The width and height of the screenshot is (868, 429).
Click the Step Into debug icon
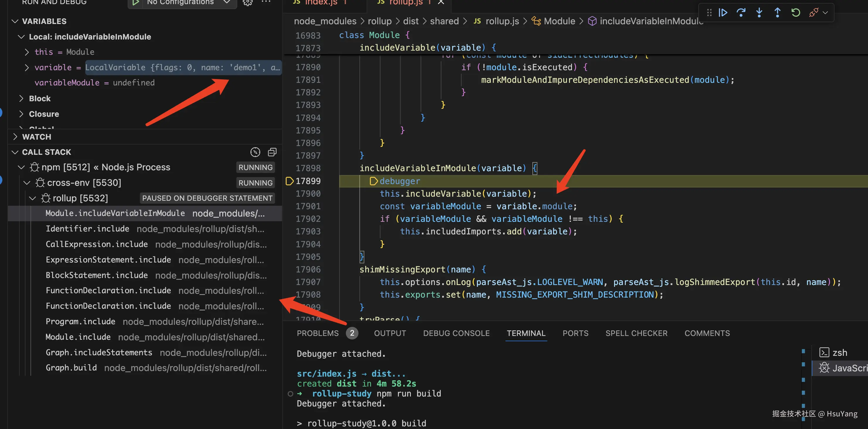(759, 13)
